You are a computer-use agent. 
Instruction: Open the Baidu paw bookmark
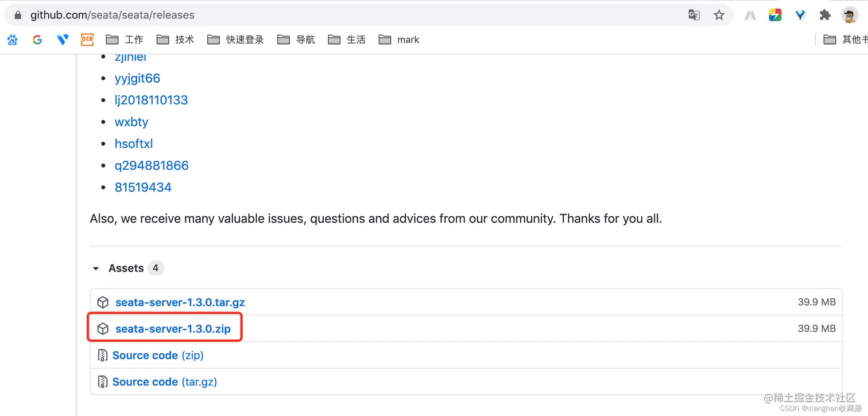coord(13,40)
